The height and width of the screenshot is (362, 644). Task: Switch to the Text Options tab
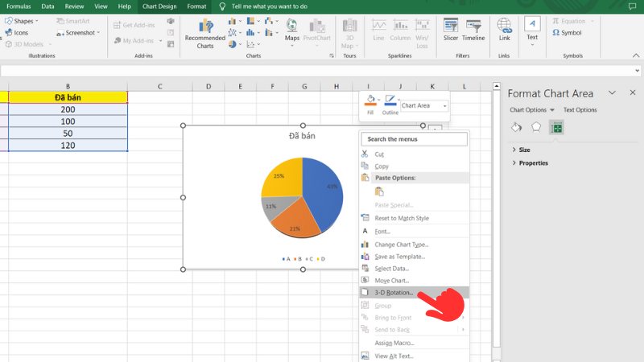click(580, 110)
